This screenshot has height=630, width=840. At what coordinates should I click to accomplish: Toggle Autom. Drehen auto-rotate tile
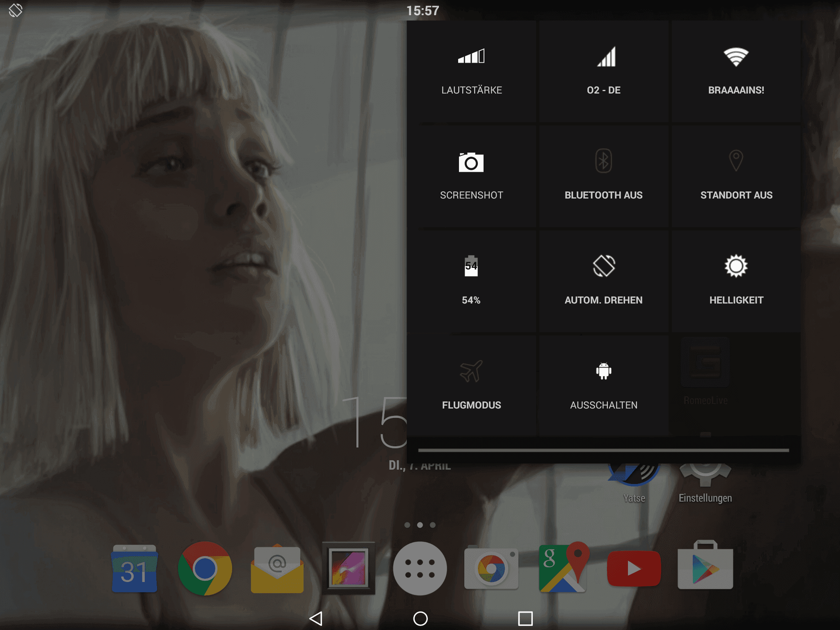pyautogui.click(x=603, y=282)
